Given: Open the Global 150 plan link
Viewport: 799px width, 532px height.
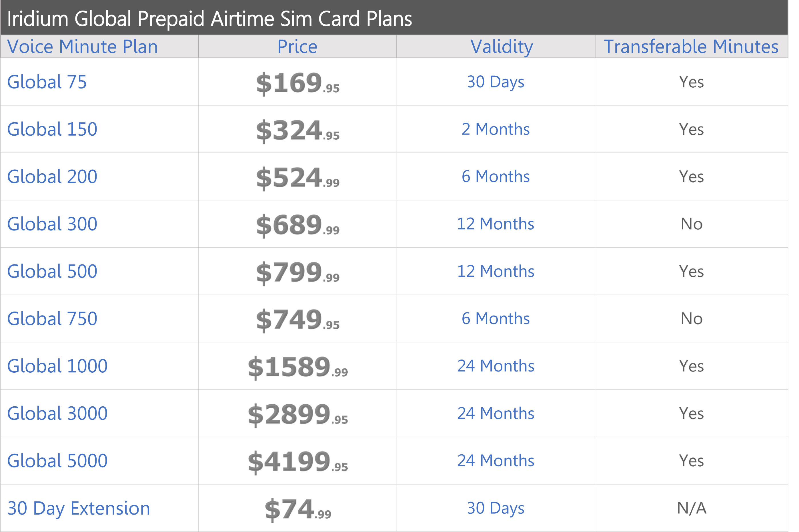Looking at the screenshot, I should tap(52, 129).
